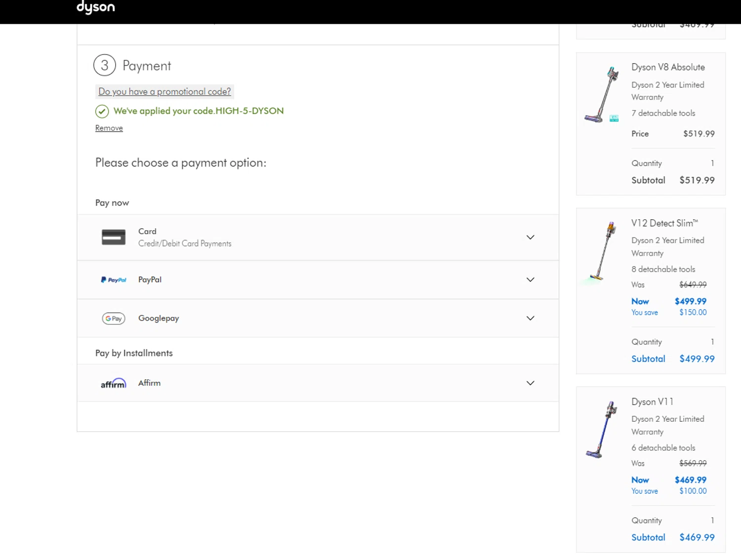This screenshot has width=741, height=560.
Task: Click the step 3 circle icon
Action: click(105, 65)
